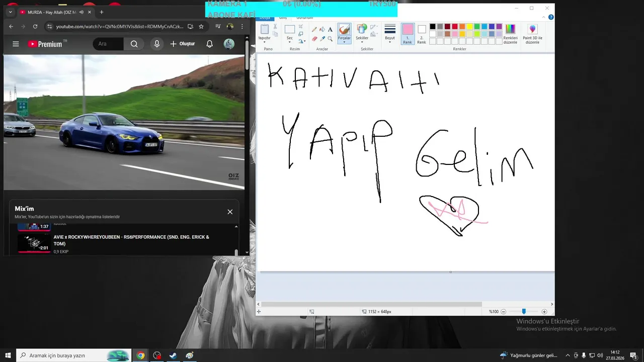Viewport: 644px width, 362px height.
Task: Select the Magnifier tool in Paint
Action: (x=330, y=39)
